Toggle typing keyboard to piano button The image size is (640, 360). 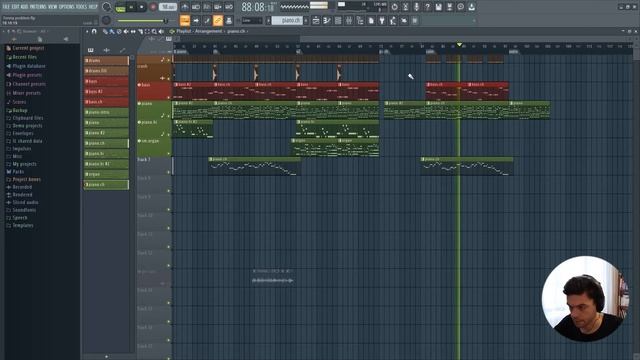pyautogui.click(x=185, y=20)
